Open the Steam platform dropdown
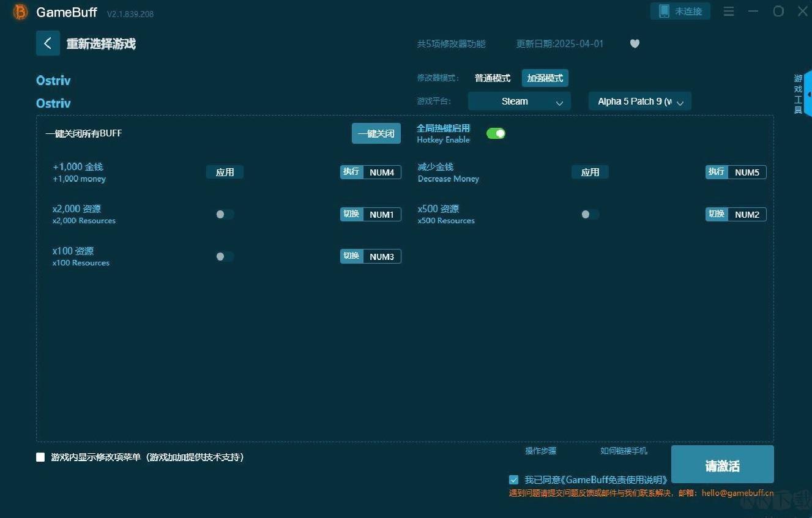 tap(519, 102)
